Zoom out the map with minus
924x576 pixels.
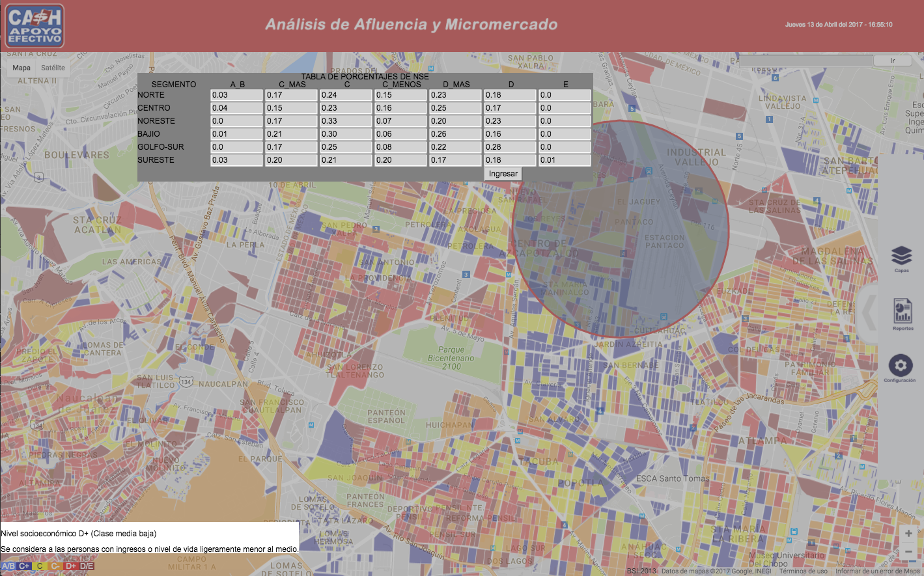click(x=908, y=553)
